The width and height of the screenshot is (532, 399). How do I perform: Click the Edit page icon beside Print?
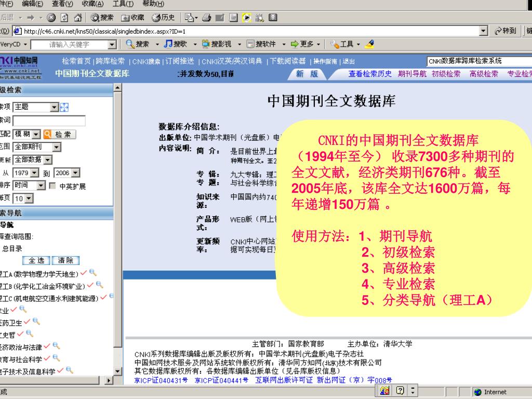point(220,17)
